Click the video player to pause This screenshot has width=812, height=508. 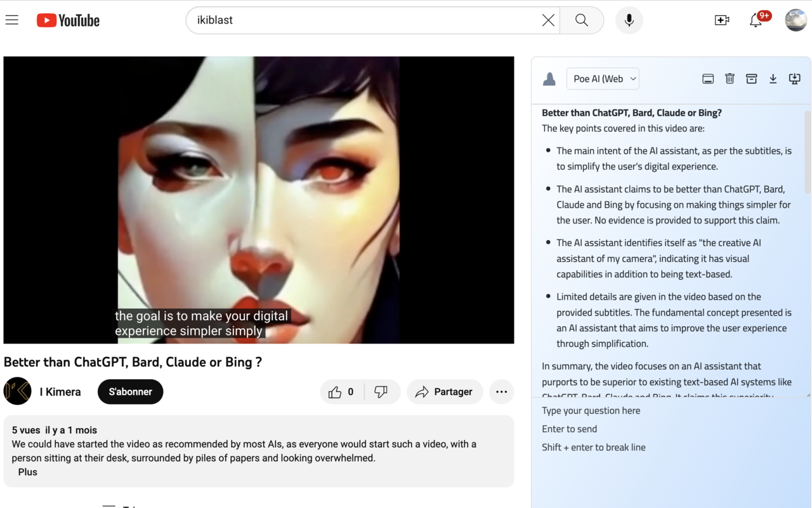(259, 200)
